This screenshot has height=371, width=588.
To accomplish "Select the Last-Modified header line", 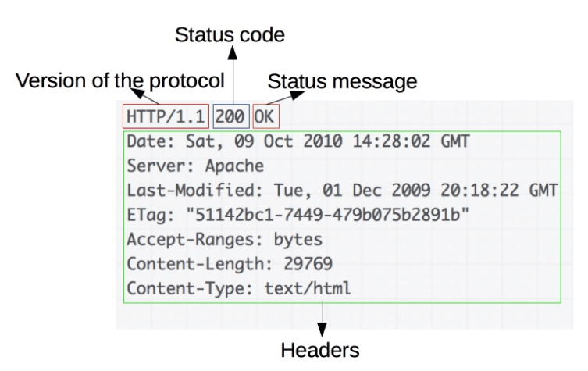I will coord(341,191).
